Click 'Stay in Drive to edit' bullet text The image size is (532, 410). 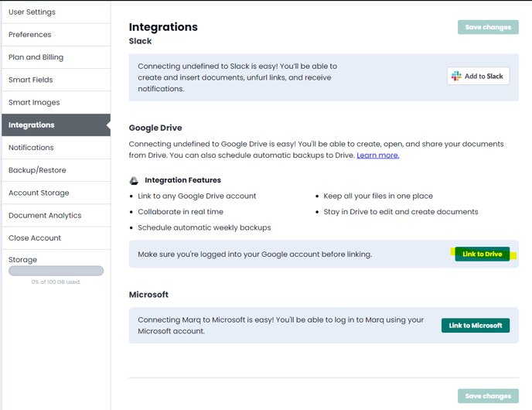tap(401, 212)
